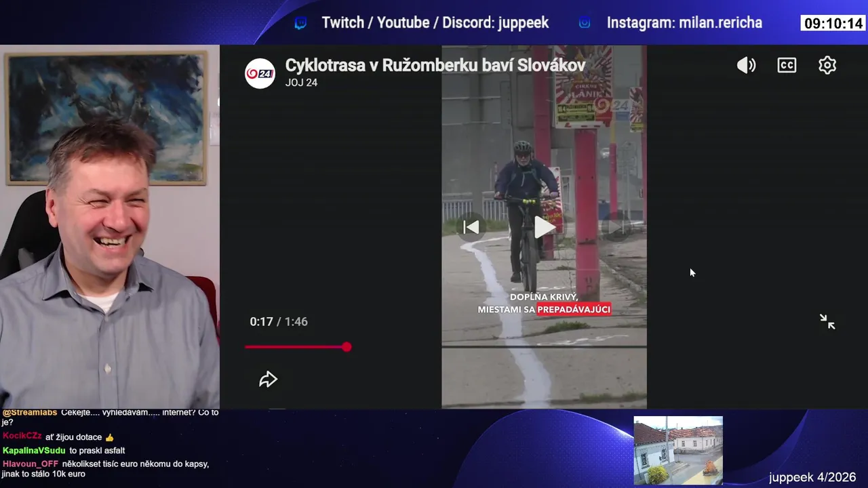Click the red scrubber handle on the progress bar
This screenshot has height=488, width=868.
pos(347,347)
